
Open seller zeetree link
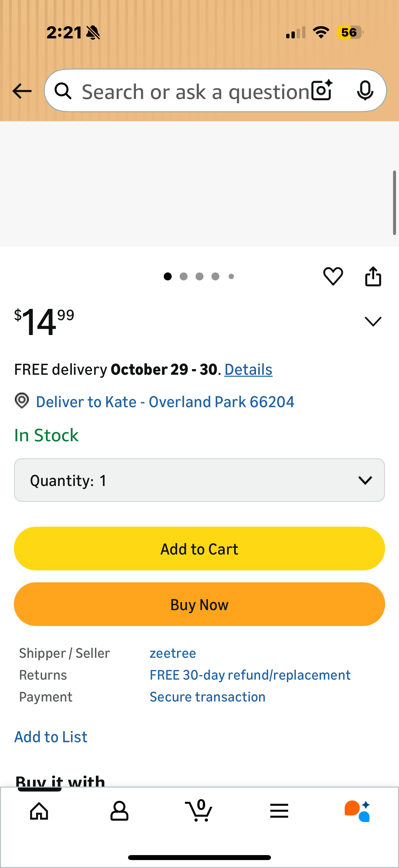pos(173,653)
